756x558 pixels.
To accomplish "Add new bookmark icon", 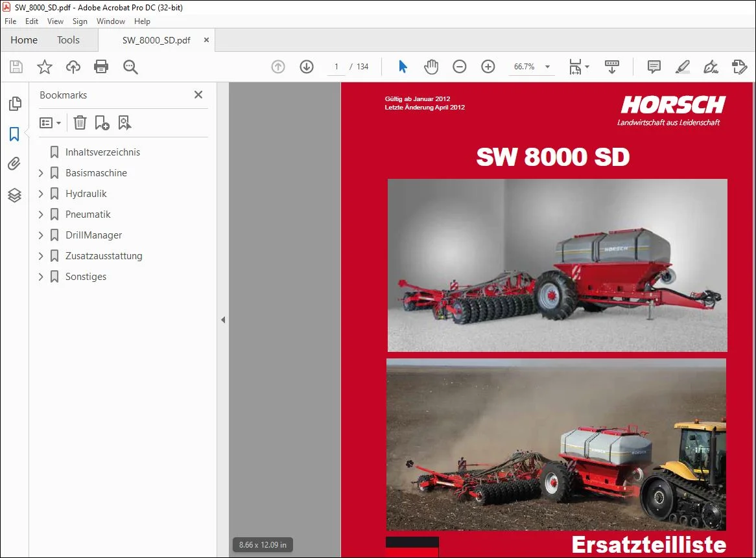I will click(x=102, y=123).
